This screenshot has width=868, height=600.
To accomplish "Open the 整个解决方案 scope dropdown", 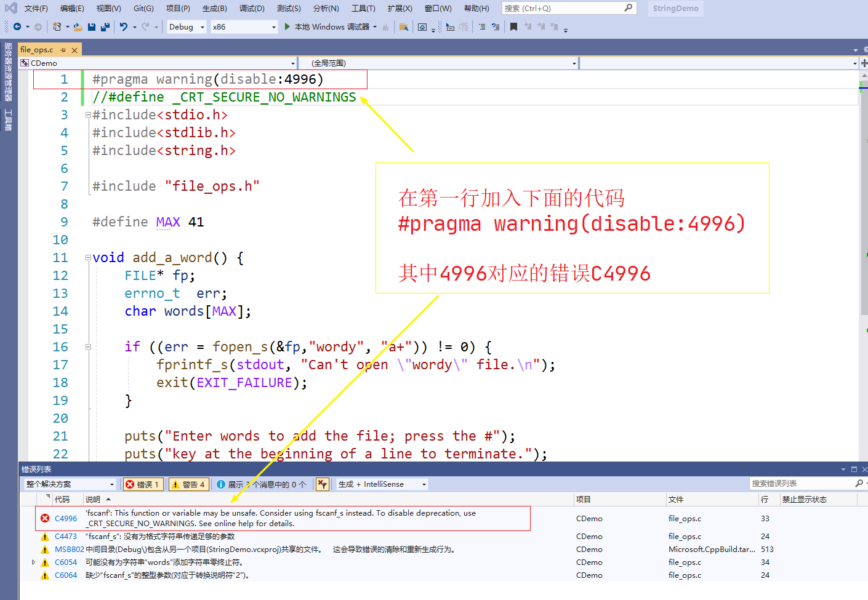I will (70, 484).
